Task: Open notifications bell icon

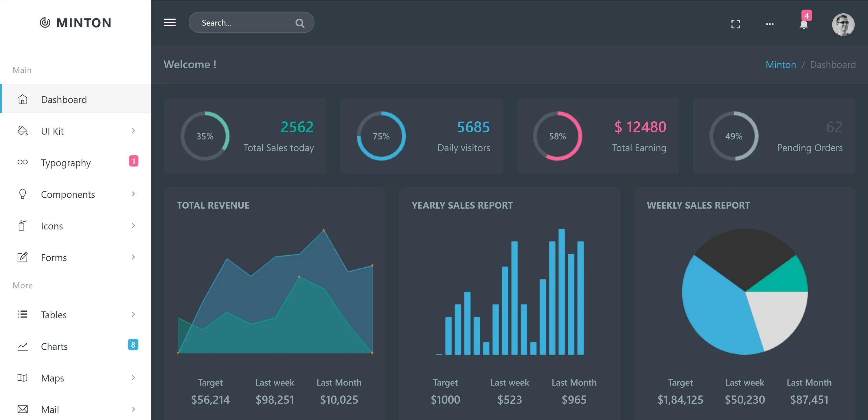Action: tap(804, 24)
